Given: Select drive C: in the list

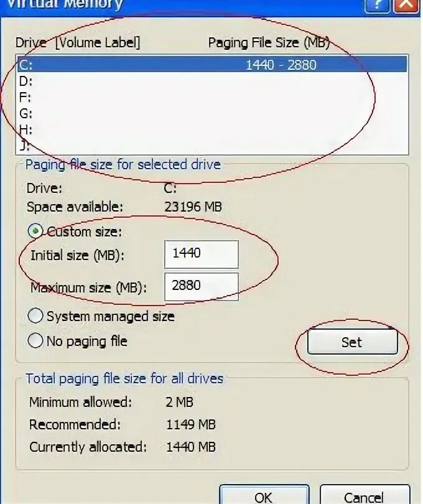Looking at the screenshot, I should tap(212, 65).
